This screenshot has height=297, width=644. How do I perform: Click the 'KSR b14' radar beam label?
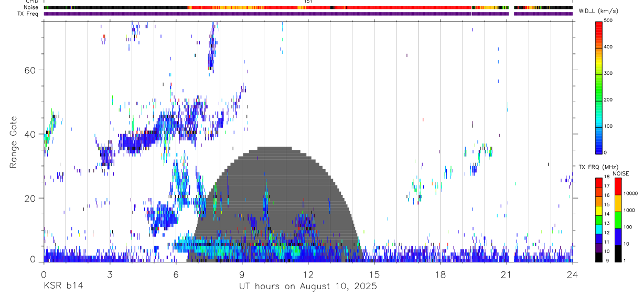coord(63,286)
